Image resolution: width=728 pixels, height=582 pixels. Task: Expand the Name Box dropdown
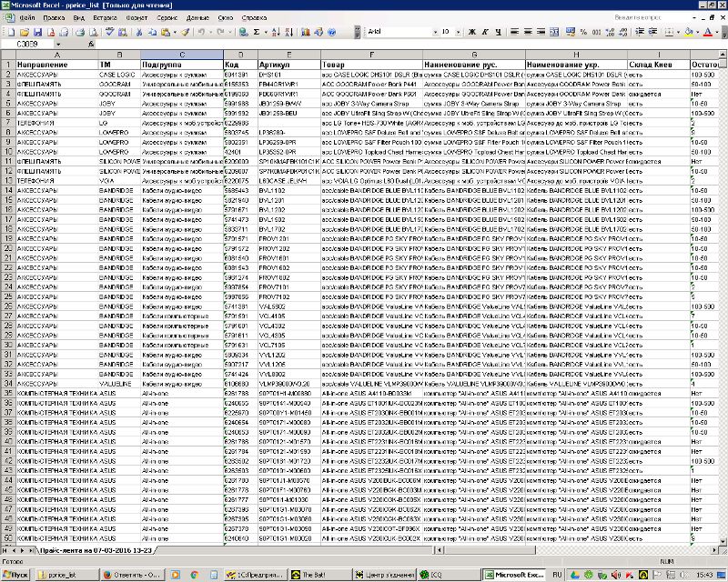point(58,44)
